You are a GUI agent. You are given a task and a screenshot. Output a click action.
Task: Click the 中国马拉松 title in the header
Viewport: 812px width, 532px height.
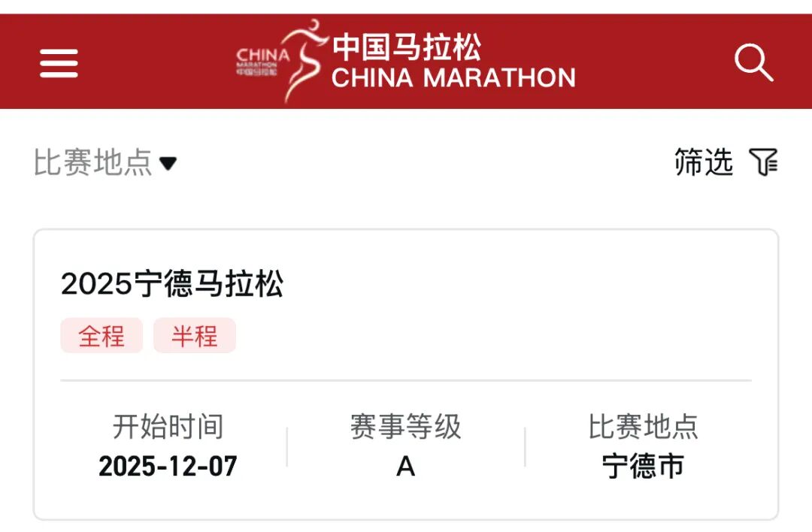(410, 47)
